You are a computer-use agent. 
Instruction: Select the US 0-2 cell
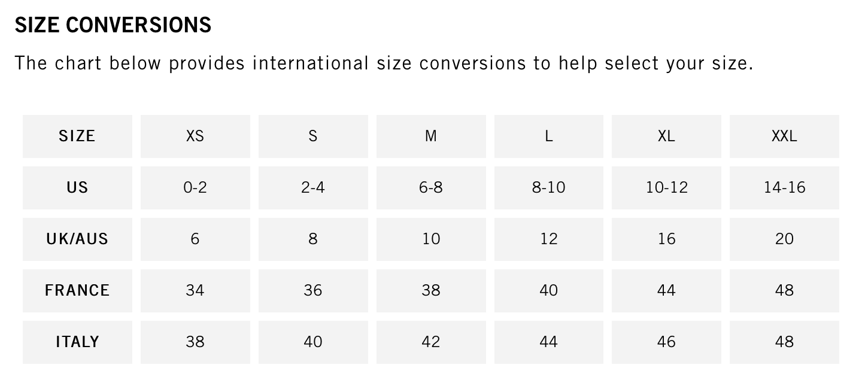pyautogui.click(x=195, y=188)
